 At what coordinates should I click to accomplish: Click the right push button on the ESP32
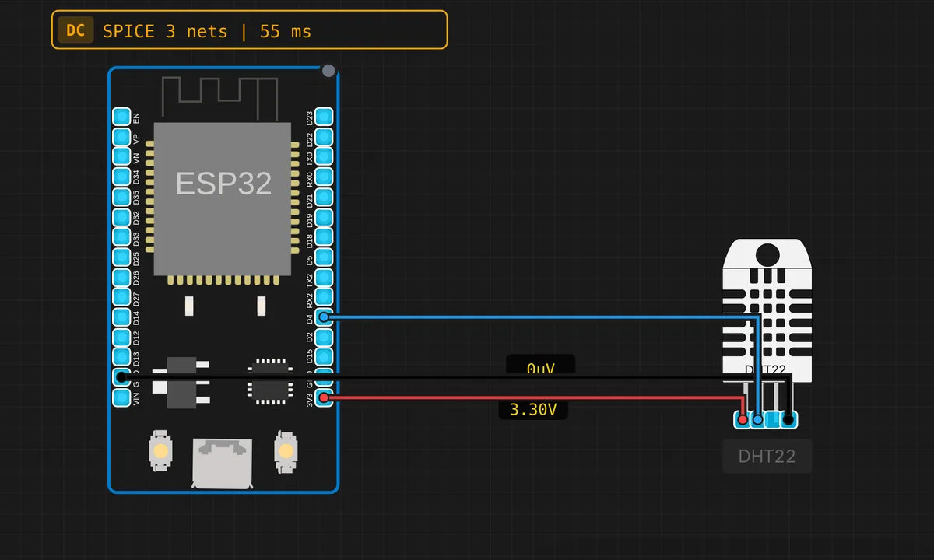[286, 450]
